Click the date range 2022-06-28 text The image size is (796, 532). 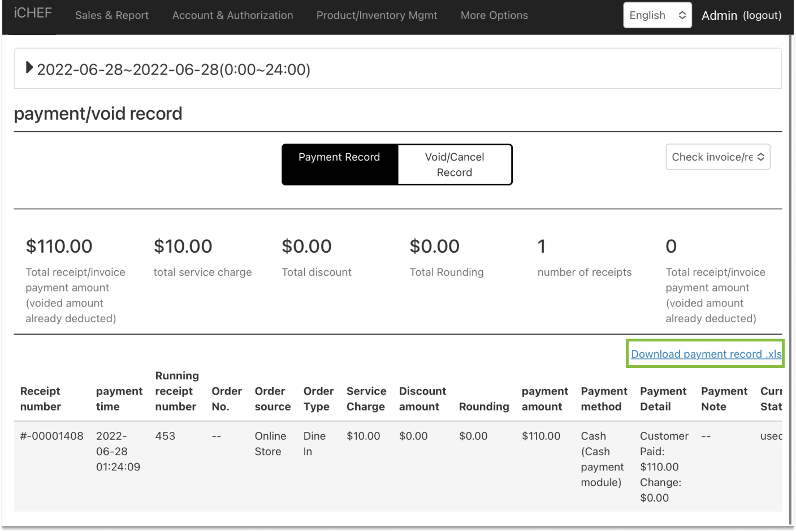(174, 70)
